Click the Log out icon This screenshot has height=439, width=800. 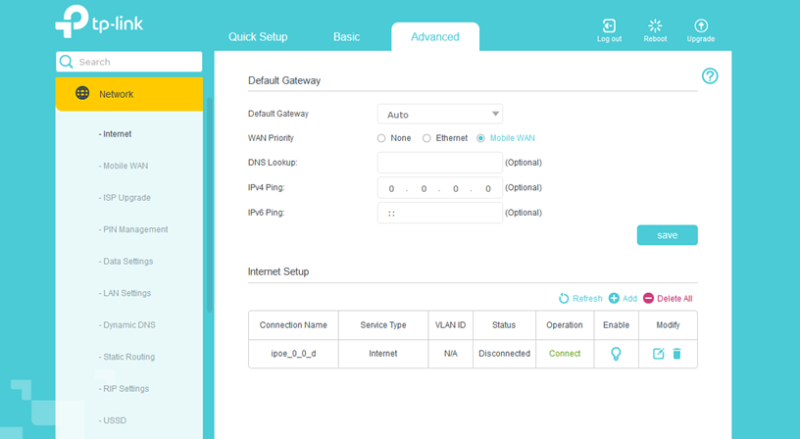(609, 26)
